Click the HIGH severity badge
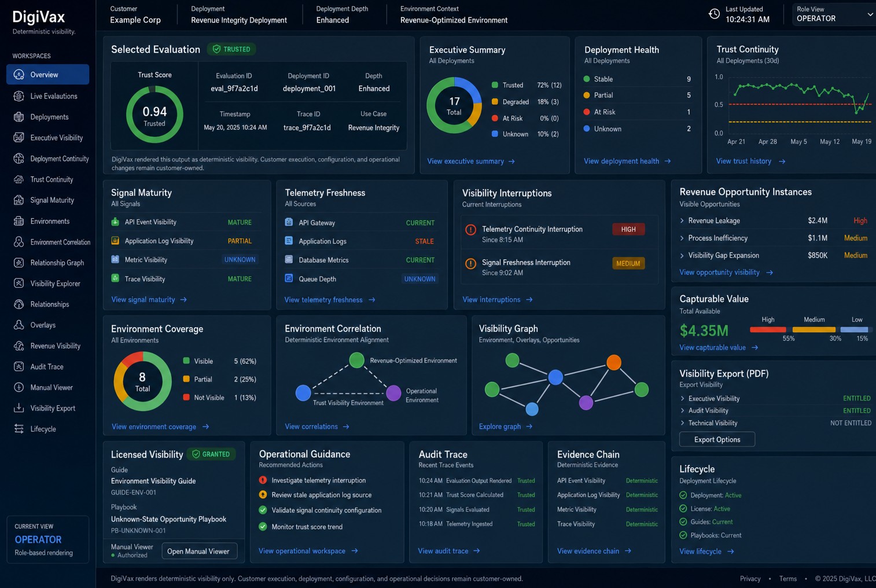876x588 pixels. pyautogui.click(x=628, y=230)
